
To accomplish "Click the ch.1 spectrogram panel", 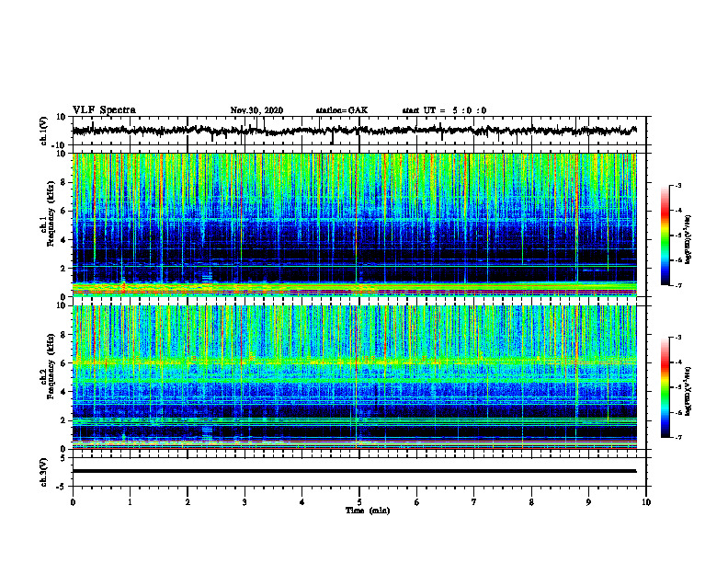I will (x=354, y=224).
